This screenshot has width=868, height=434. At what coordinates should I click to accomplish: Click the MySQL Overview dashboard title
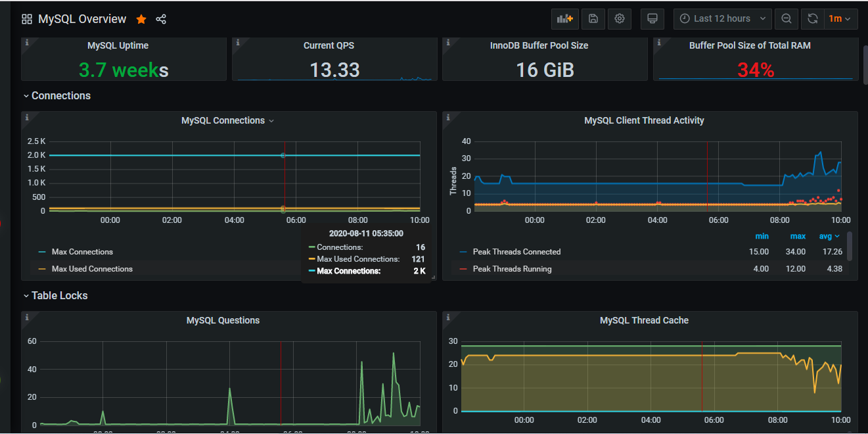pyautogui.click(x=82, y=19)
